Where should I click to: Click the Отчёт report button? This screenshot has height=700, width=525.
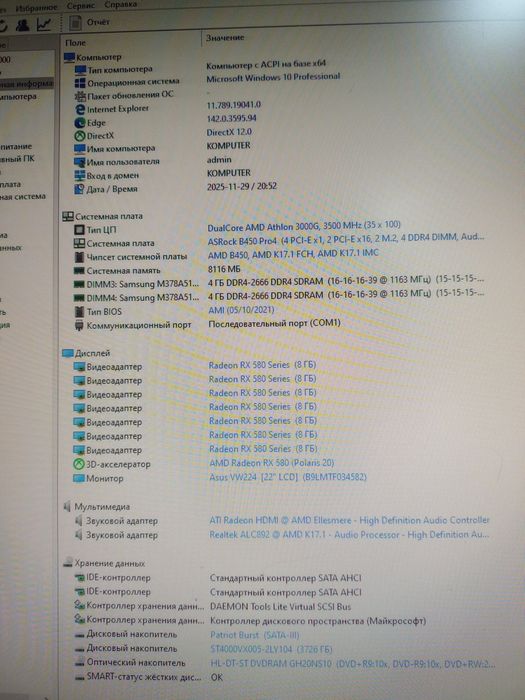[x=90, y=22]
